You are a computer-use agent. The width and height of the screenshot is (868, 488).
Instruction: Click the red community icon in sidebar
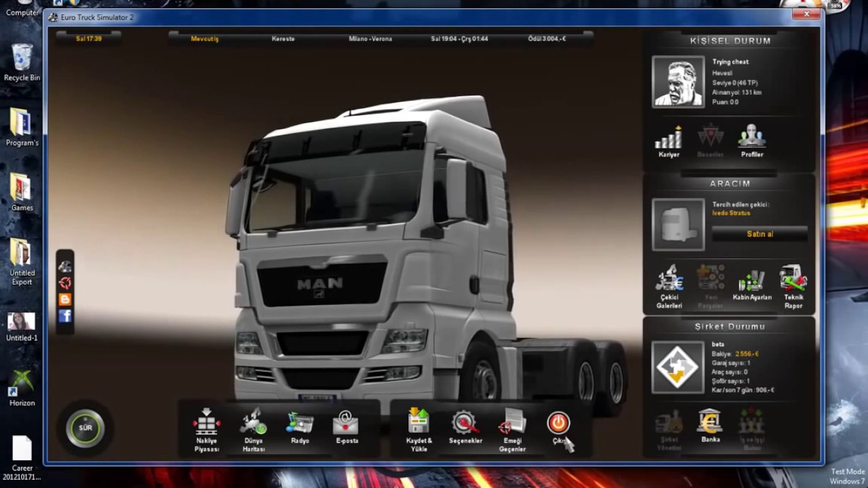coord(65,283)
